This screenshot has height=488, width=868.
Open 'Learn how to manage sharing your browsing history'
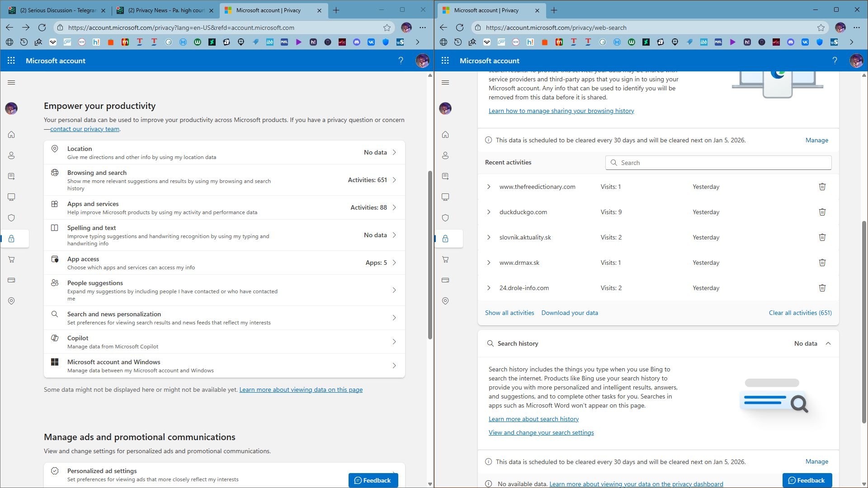click(561, 111)
